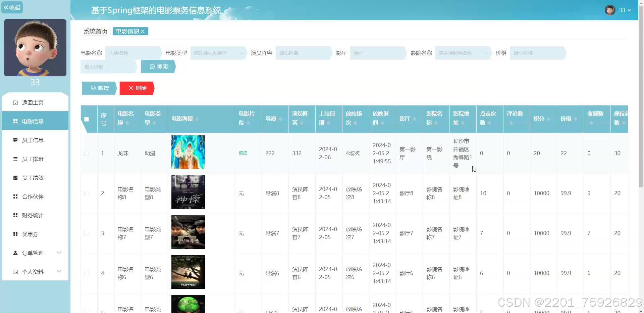Select 员工排班 menu item
644x313 pixels.
pos(35,159)
